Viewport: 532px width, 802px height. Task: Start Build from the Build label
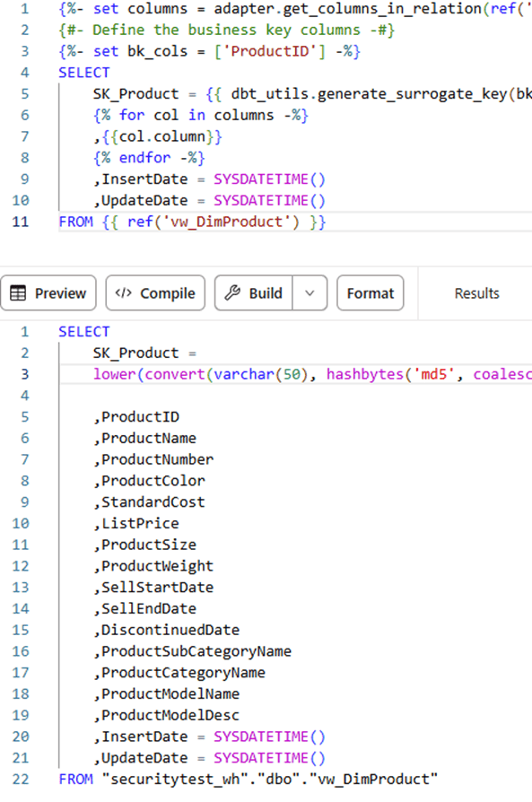(266, 293)
